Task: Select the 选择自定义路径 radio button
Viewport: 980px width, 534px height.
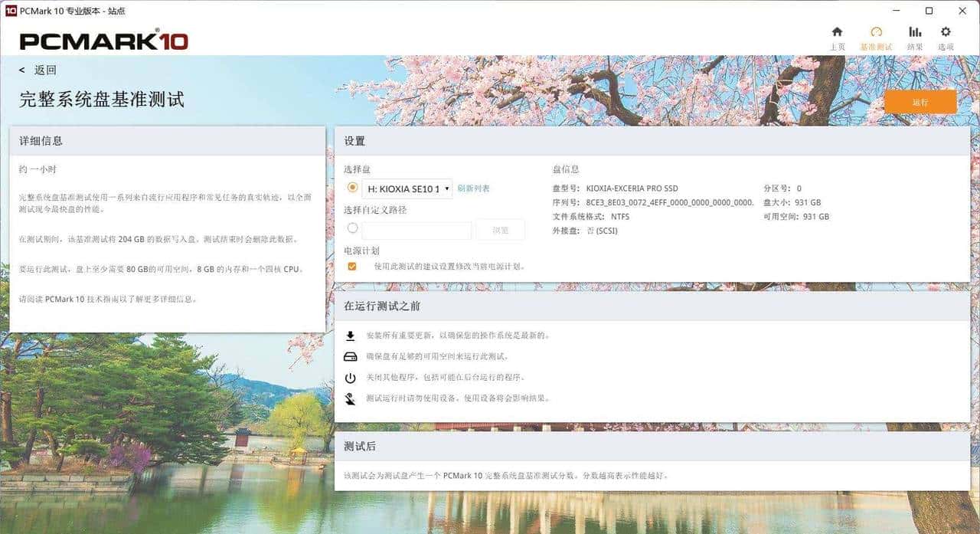Action: [x=352, y=228]
